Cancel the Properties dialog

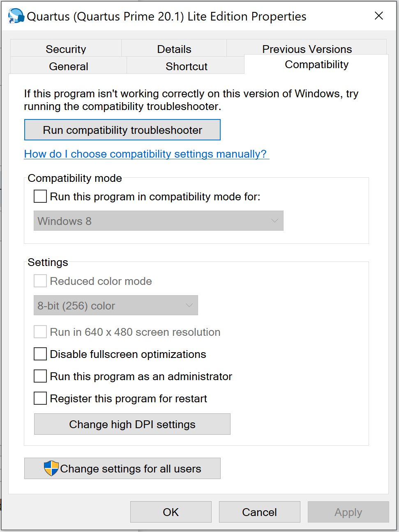click(259, 512)
